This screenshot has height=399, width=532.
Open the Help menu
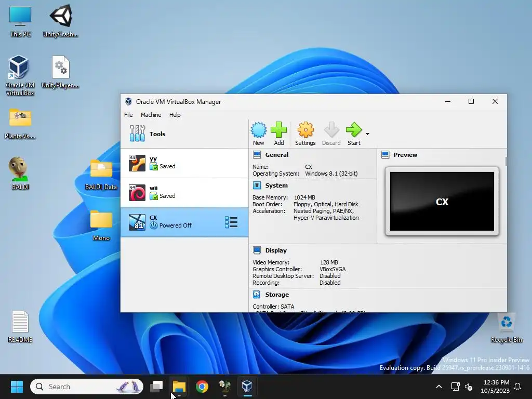[175, 115]
